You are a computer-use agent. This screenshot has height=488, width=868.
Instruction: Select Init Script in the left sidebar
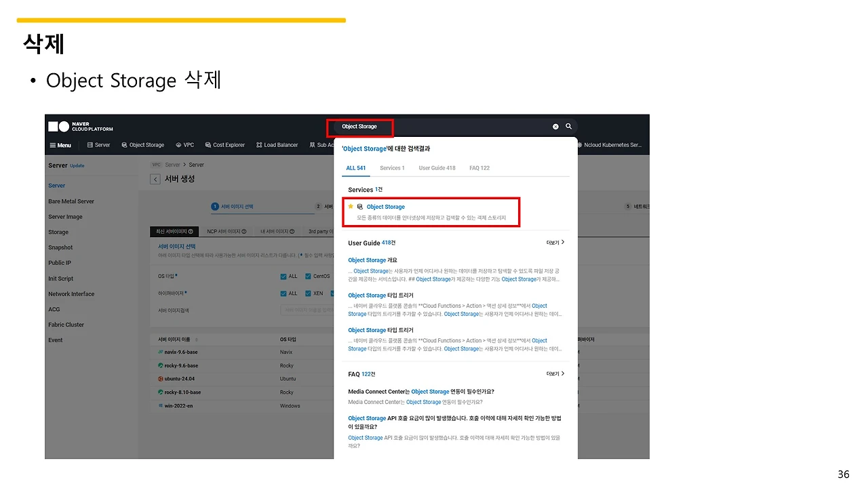(61, 279)
